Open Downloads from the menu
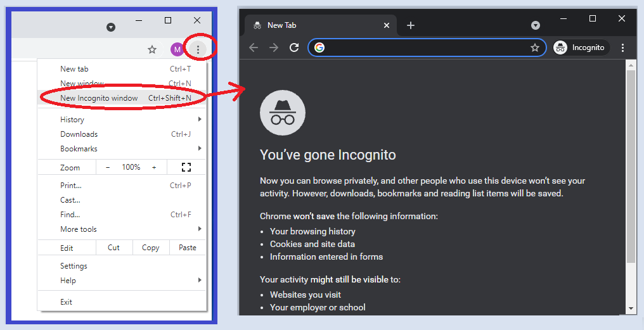The width and height of the screenshot is (644, 330). tap(122, 134)
